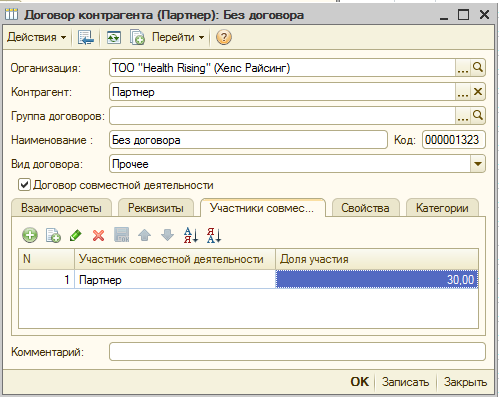Screen dimensions: 499x397
Task: Click the Наименование field
Action: point(248,140)
